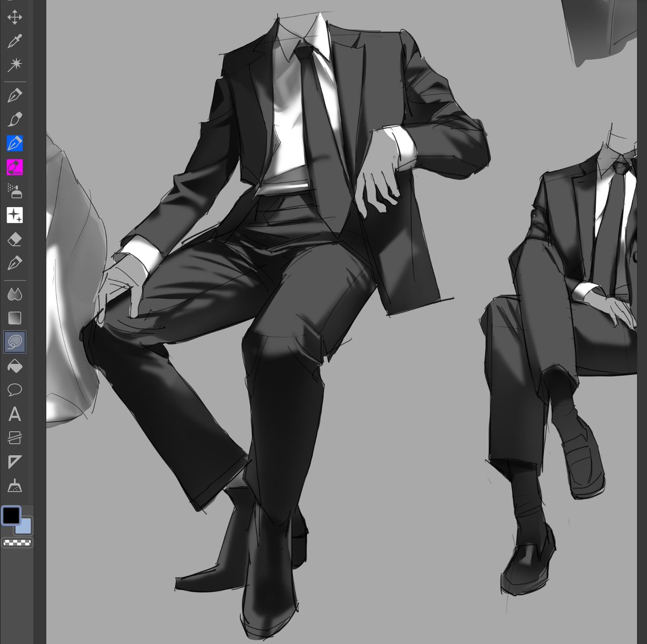Select the brush tool icon
This screenshot has width=647, height=644.
[15, 119]
